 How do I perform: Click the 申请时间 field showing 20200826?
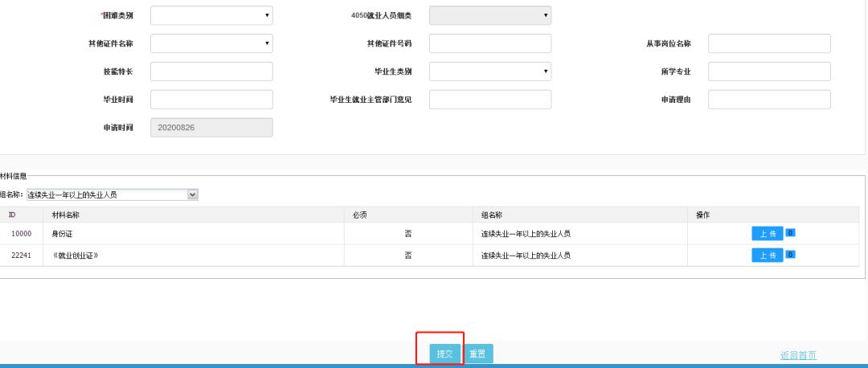tap(211, 128)
